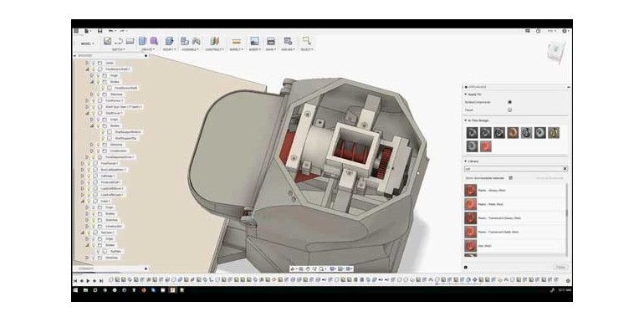Select Plastic - Translucent Matte (Red) material
This screenshot has height=322, width=644.
point(515,232)
